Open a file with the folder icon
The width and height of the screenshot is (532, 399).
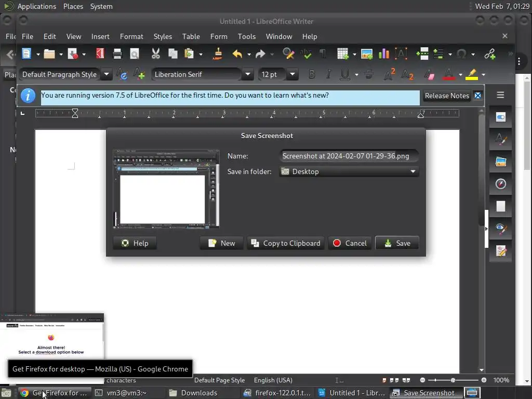coord(49,54)
